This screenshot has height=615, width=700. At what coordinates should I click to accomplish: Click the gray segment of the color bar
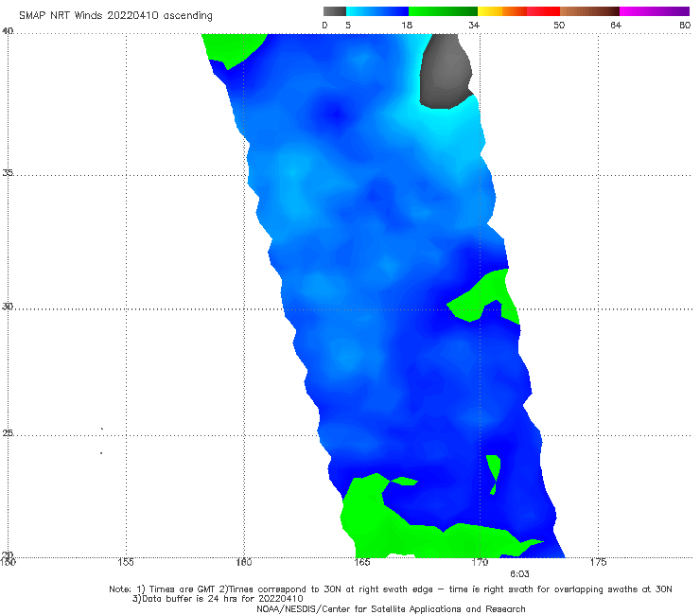335,11
